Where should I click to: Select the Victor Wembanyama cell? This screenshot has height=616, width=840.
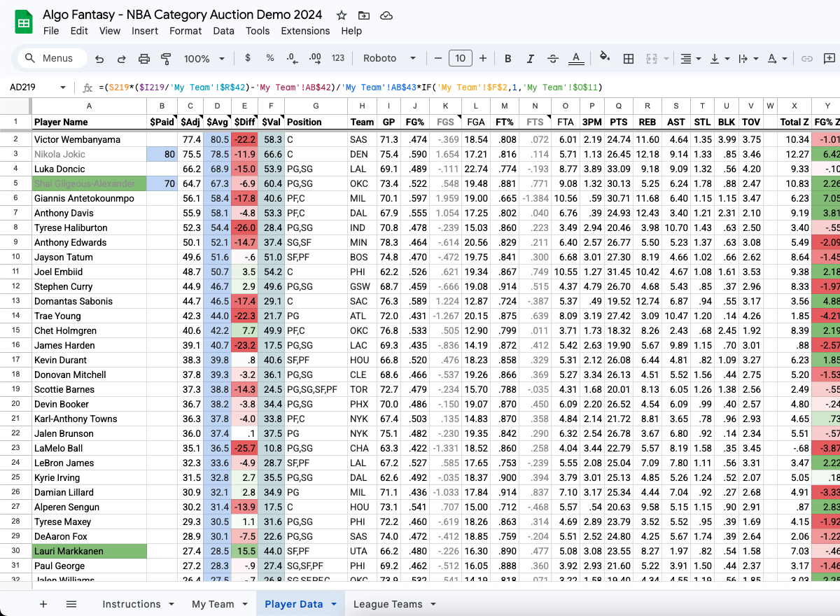pos(90,139)
